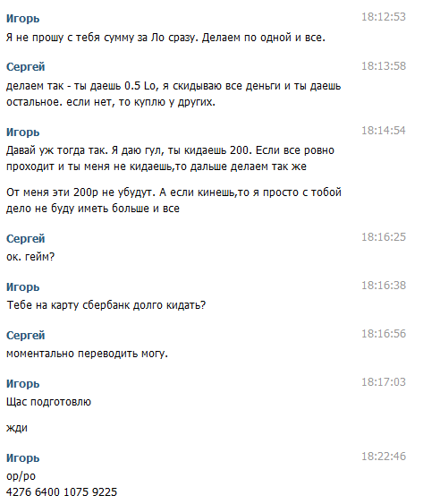Open Сергей's name above 'ок. гейм?'
The width and height of the screenshot is (440, 504).
tap(25, 239)
